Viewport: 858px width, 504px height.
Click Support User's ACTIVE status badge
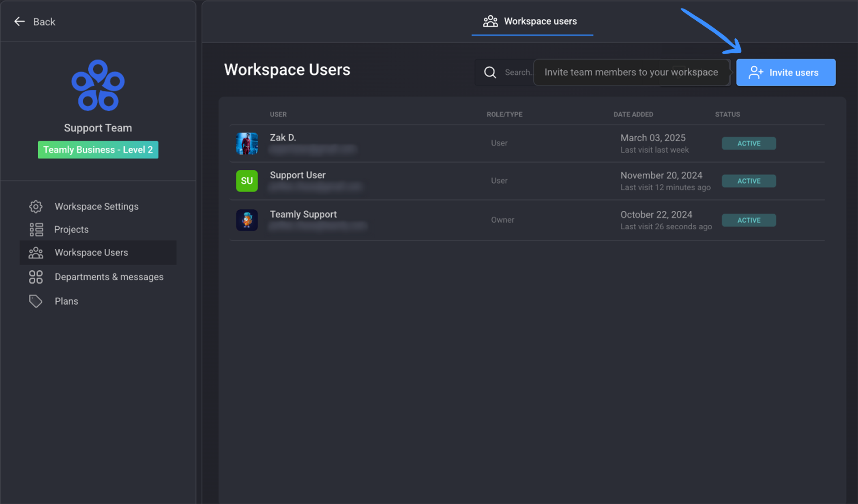click(x=749, y=181)
